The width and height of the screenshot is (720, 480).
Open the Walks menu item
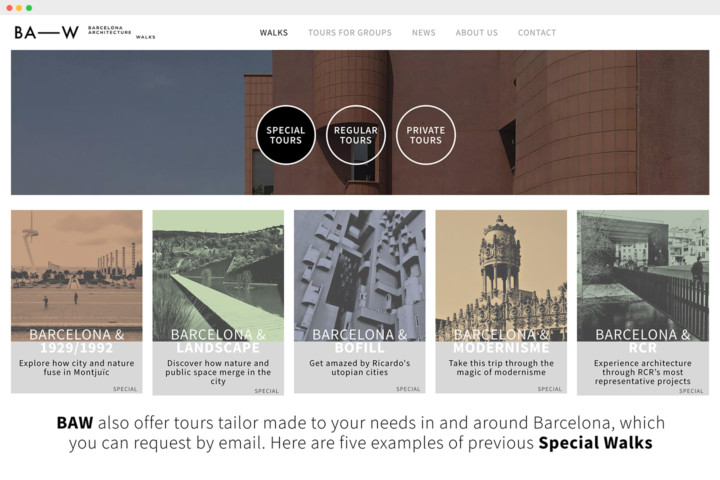pyautogui.click(x=273, y=33)
